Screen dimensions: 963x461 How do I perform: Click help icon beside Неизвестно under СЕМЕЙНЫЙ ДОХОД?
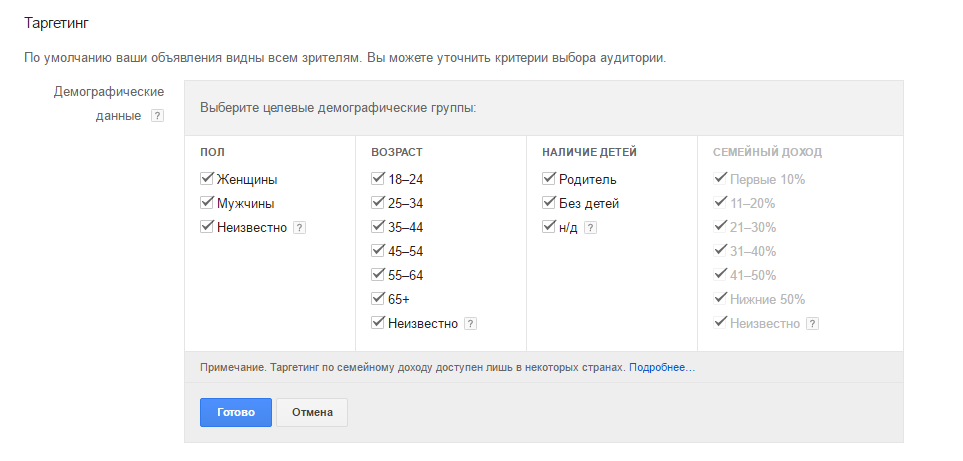pyautogui.click(x=812, y=323)
